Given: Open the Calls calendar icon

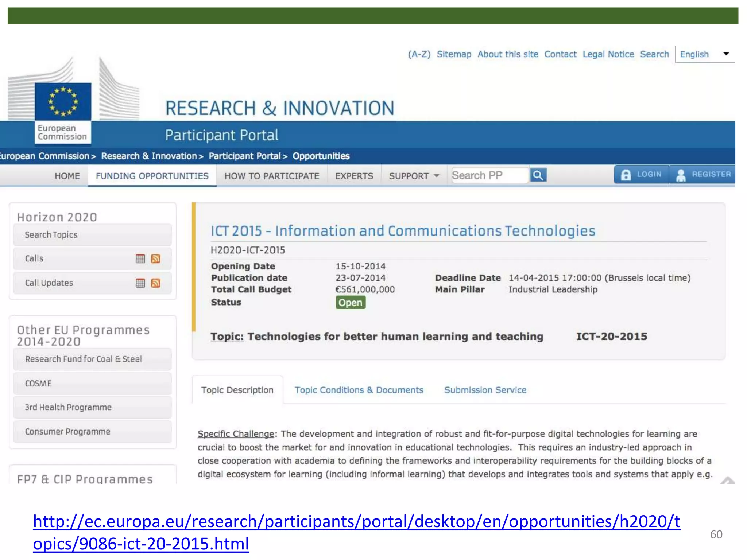Looking at the screenshot, I should pos(140,259).
